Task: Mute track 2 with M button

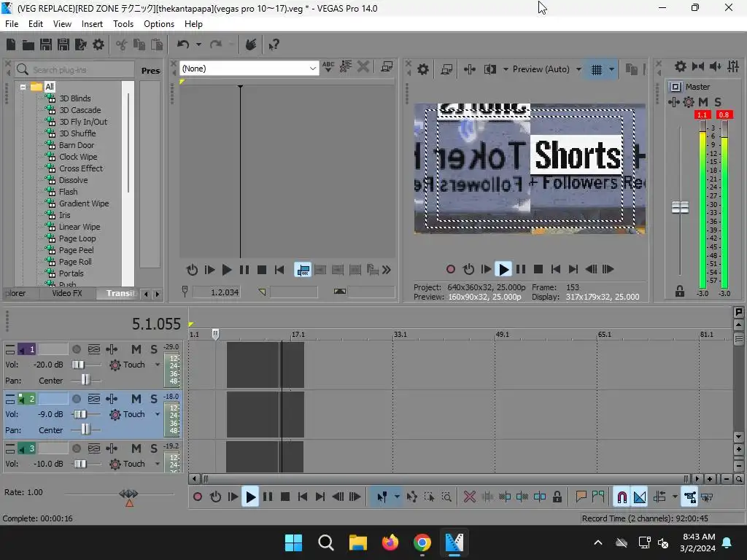Action: [x=136, y=399]
